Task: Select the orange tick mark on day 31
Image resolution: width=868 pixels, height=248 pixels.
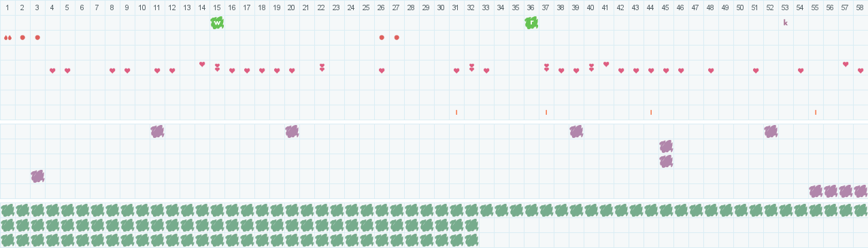Action: tap(456, 112)
